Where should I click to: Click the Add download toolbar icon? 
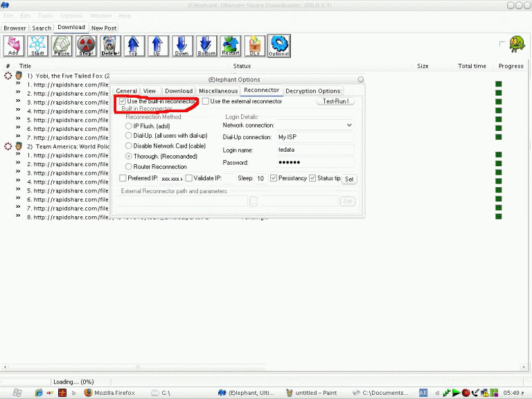pos(13,46)
